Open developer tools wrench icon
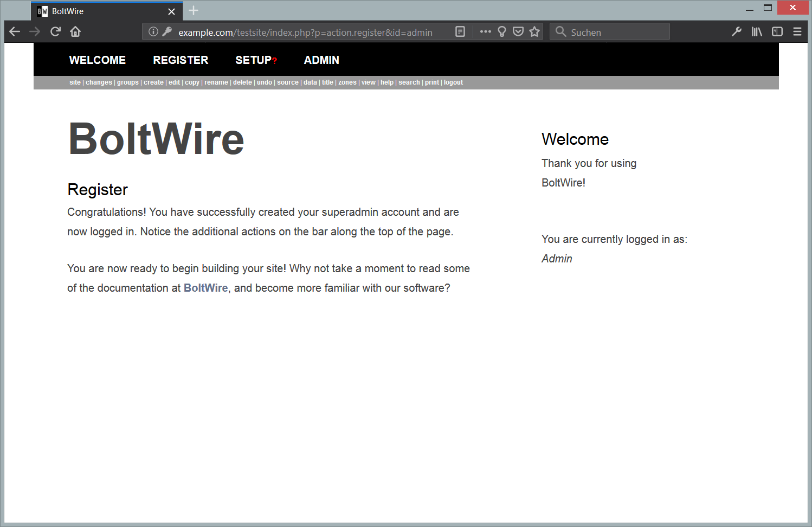812x527 pixels. [736, 31]
